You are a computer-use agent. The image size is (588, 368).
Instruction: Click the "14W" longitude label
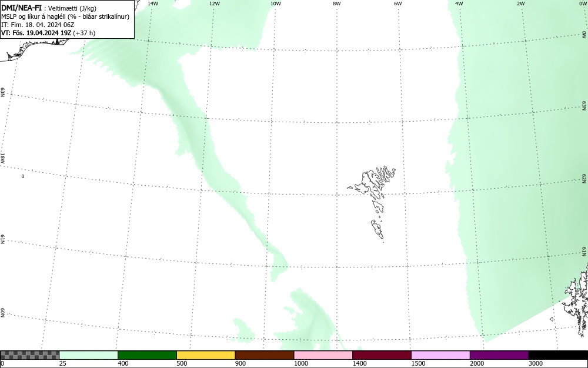click(x=153, y=4)
